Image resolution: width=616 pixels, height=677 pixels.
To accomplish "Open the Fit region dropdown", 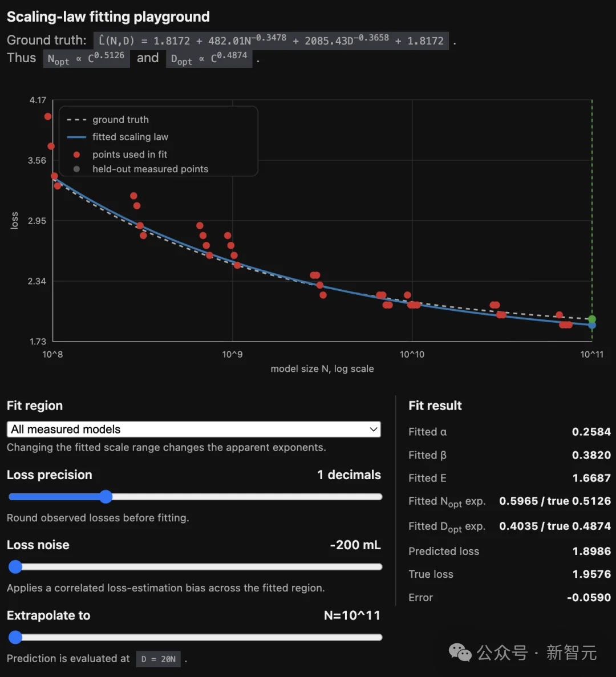I will (x=194, y=429).
